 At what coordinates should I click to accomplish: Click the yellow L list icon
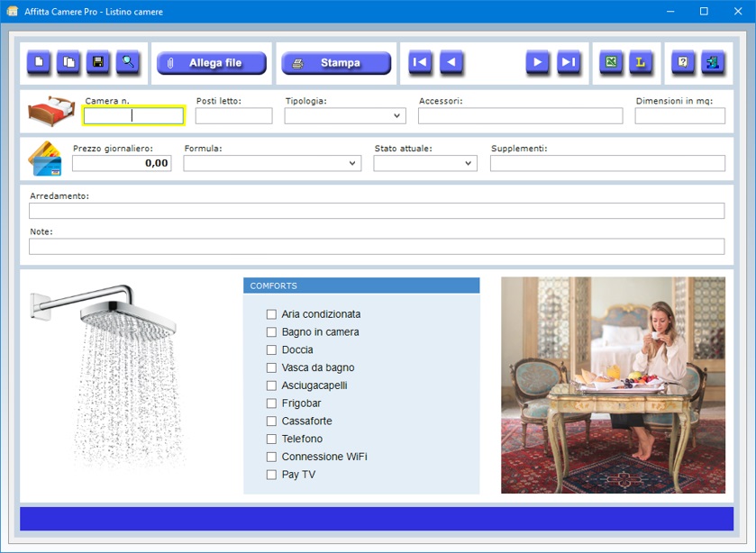[641, 62]
